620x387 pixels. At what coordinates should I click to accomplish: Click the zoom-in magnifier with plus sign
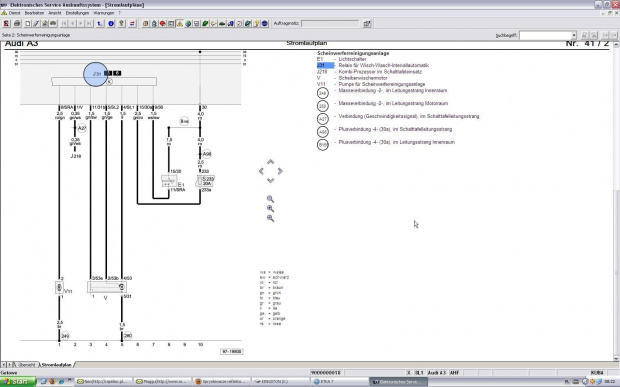270,208
